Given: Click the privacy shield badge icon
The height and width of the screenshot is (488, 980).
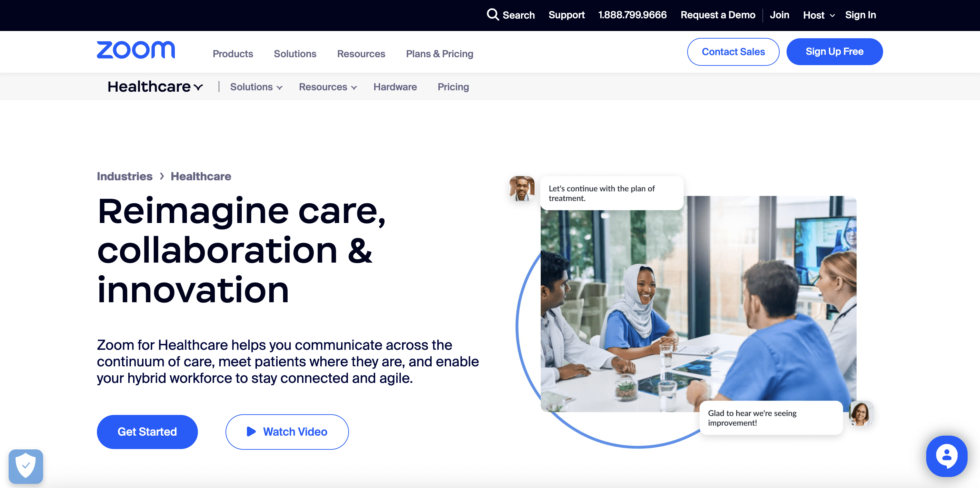Looking at the screenshot, I should (26, 466).
